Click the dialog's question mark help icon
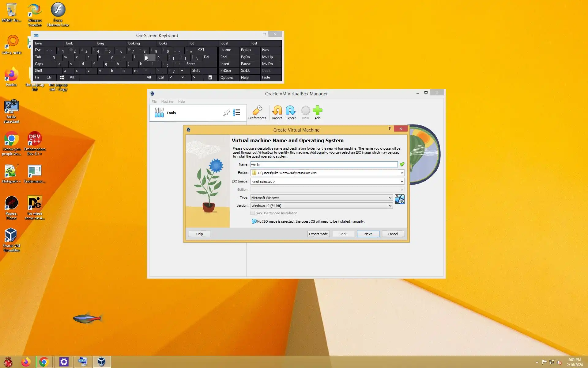 point(389,128)
